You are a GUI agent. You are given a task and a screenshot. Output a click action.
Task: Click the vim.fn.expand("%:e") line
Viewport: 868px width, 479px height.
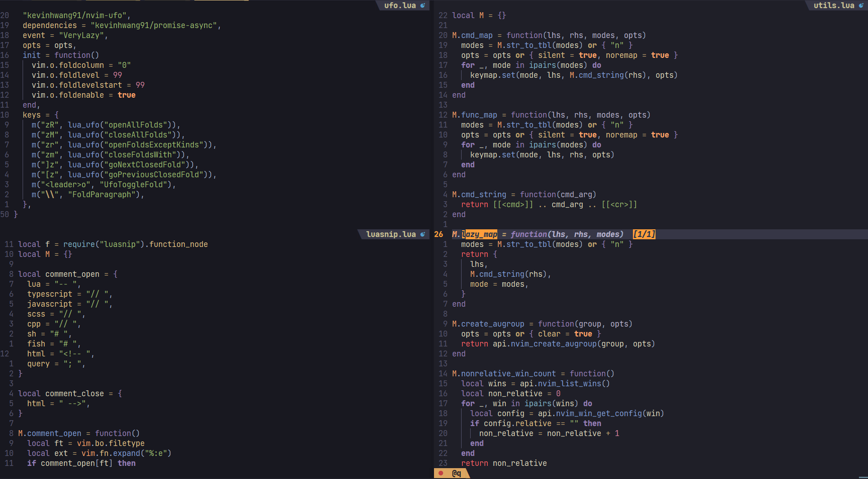click(99, 453)
